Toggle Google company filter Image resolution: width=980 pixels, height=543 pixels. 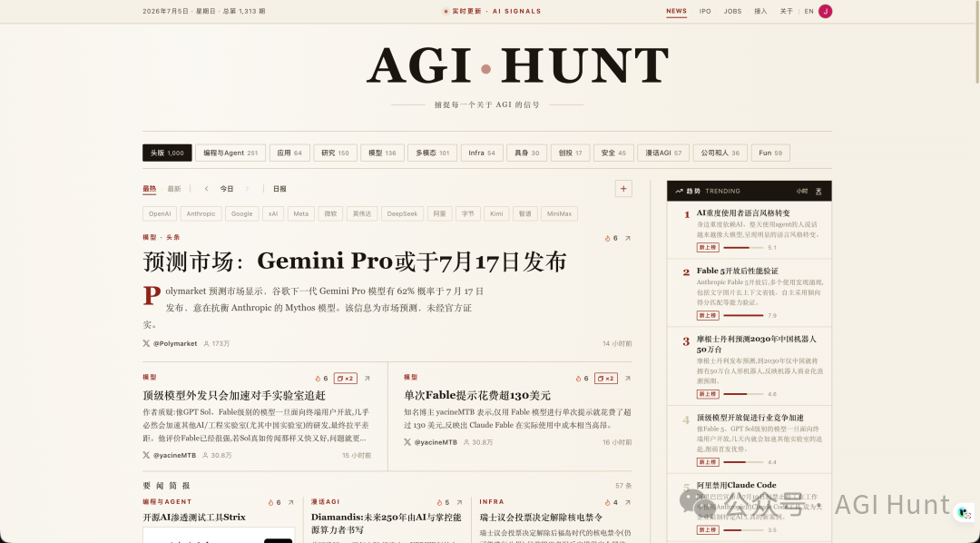pos(242,214)
